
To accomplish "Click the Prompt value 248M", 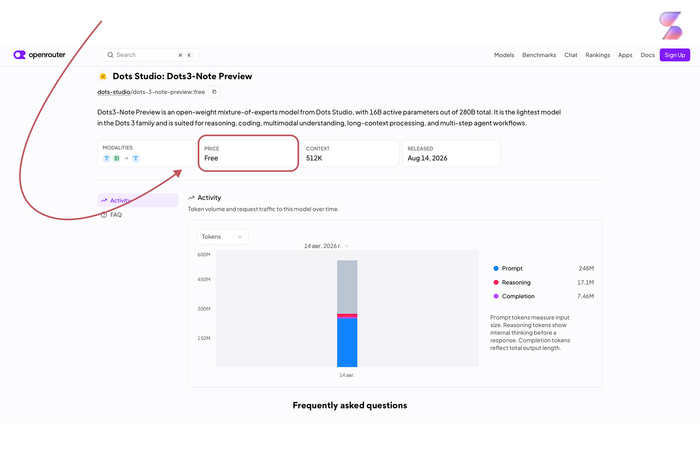I will click(586, 268).
